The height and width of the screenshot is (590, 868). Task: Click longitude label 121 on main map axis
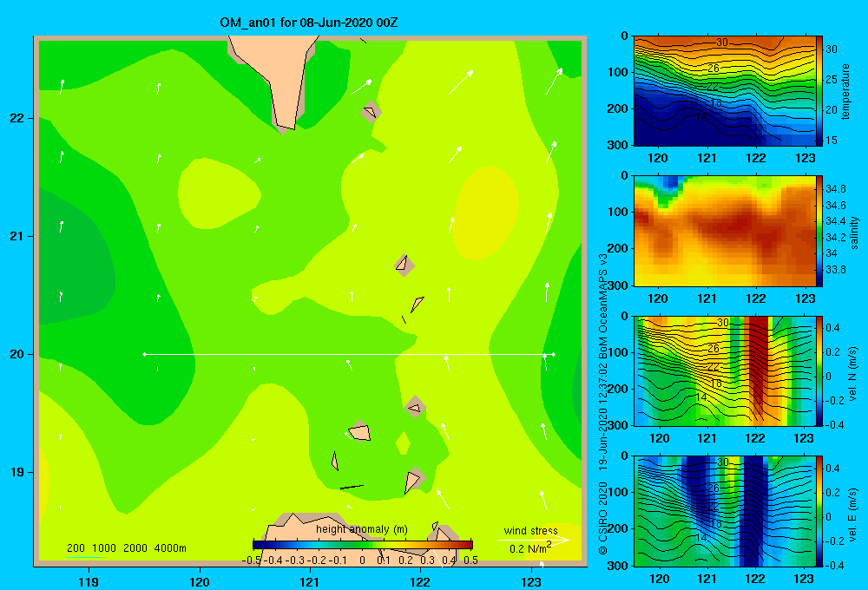pos(310,581)
